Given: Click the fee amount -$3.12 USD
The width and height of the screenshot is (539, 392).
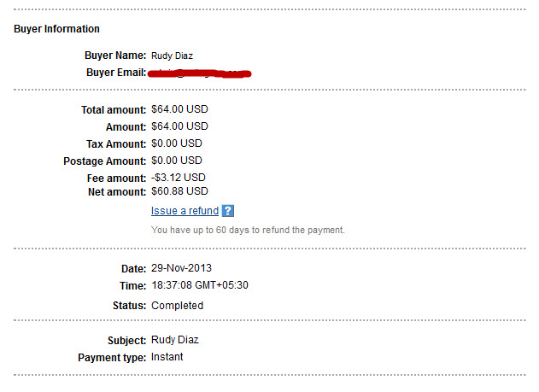Looking at the screenshot, I should click(179, 178).
